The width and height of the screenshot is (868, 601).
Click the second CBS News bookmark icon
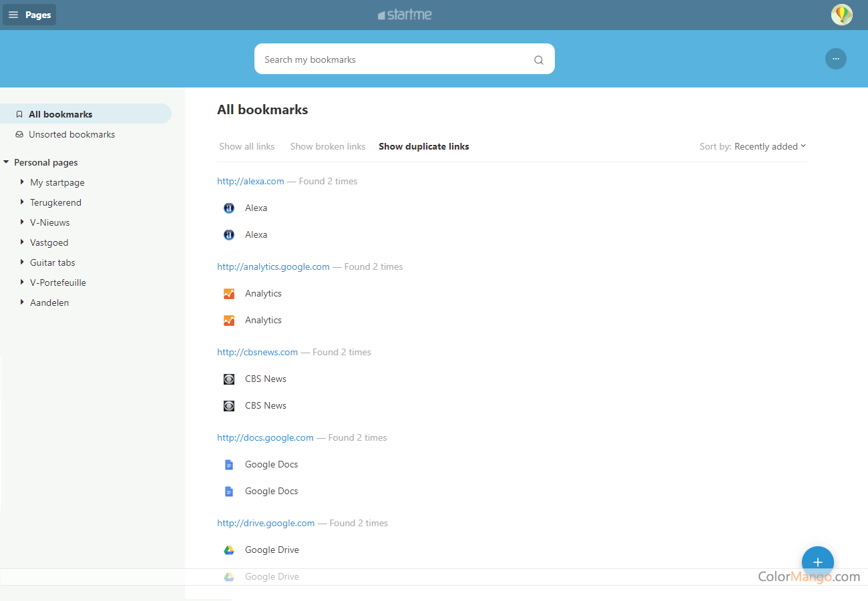(229, 406)
